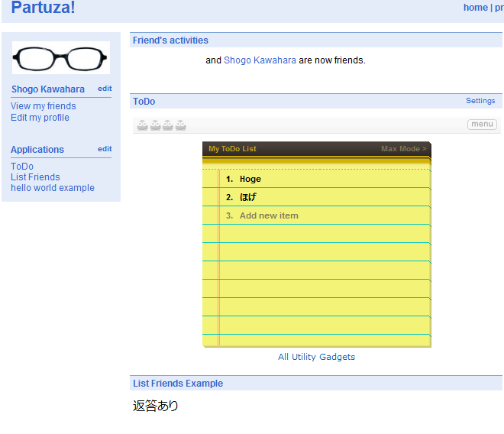Viewport: 504px width, 434px height.
Task: Go to the home page link
Action: tap(475, 8)
